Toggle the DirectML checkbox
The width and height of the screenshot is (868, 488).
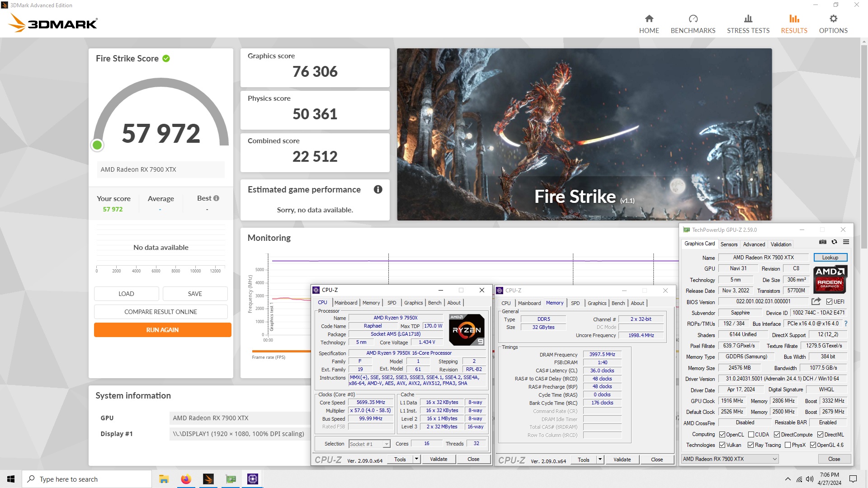820,435
